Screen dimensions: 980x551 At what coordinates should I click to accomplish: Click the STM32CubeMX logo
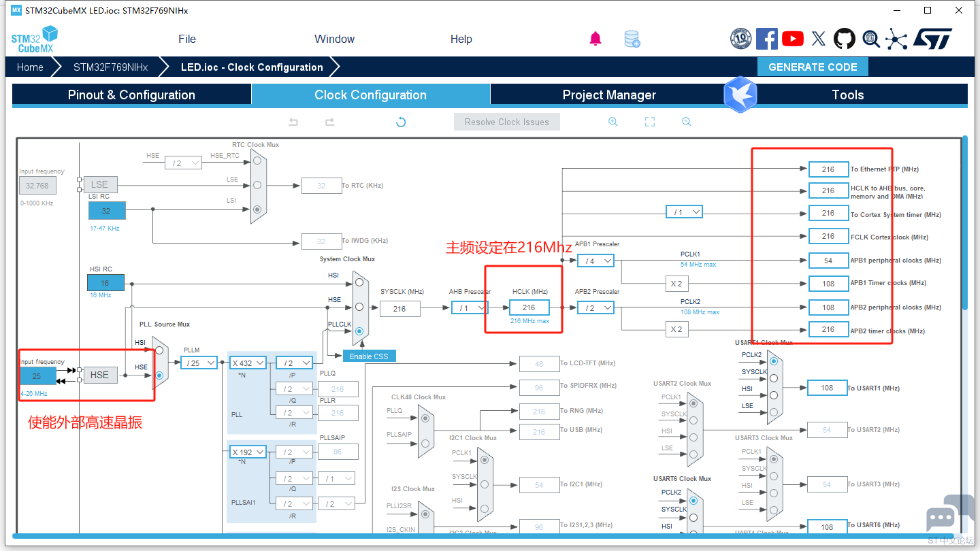pyautogui.click(x=35, y=39)
